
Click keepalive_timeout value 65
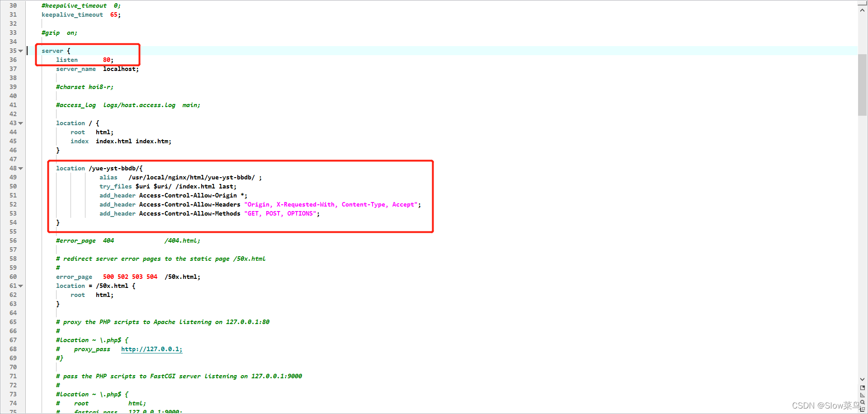pyautogui.click(x=114, y=15)
